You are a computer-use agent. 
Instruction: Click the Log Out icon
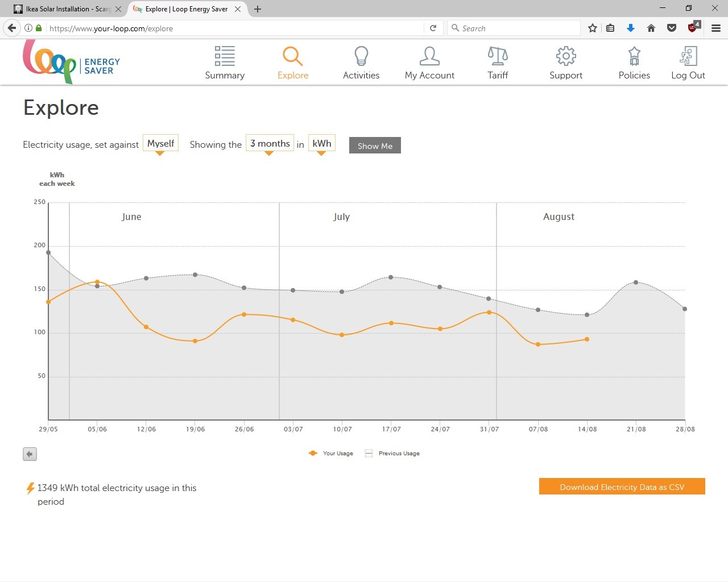click(x=688, y=56)
